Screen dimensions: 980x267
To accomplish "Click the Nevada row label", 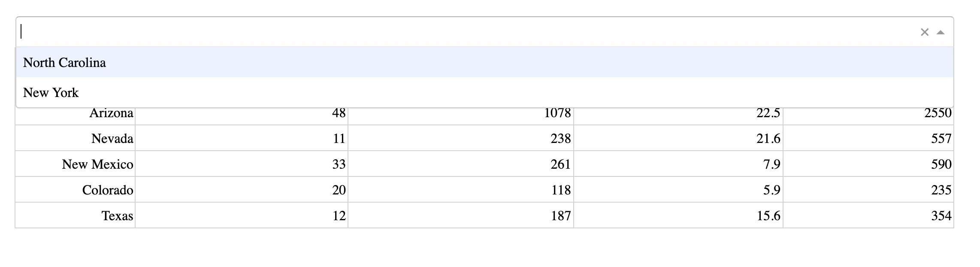I will (111, 138).
